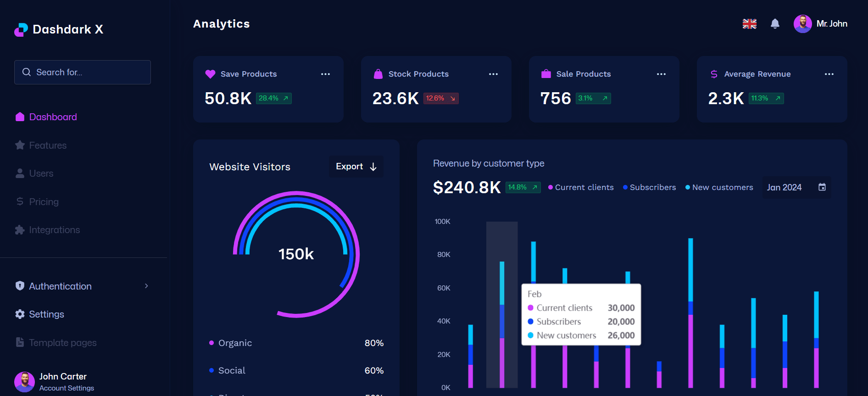
Task: Click the Average Revenue dollar icon
Action: (x=714, y=74)
